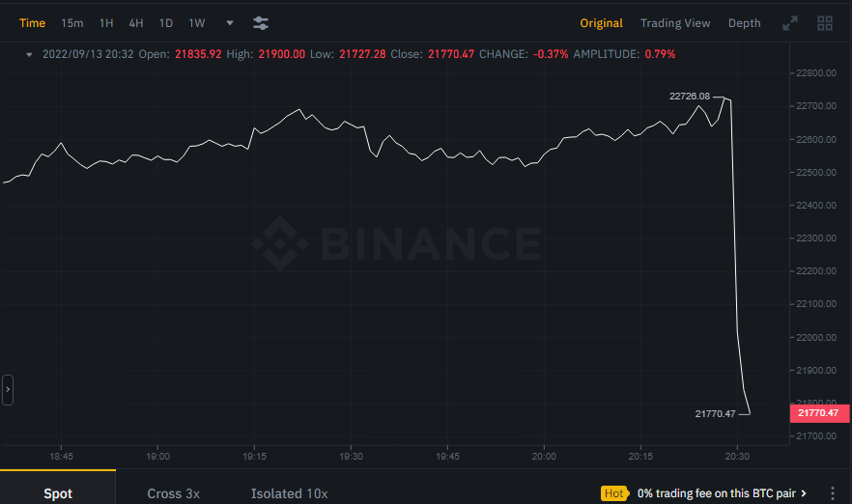Click the 20:00 time axis label

pos(544,456)
